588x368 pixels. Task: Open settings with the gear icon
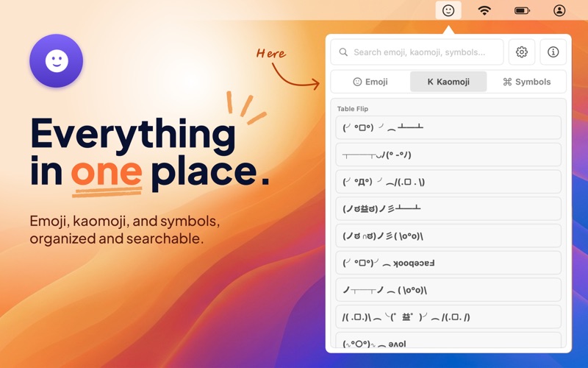pos(522,52)
